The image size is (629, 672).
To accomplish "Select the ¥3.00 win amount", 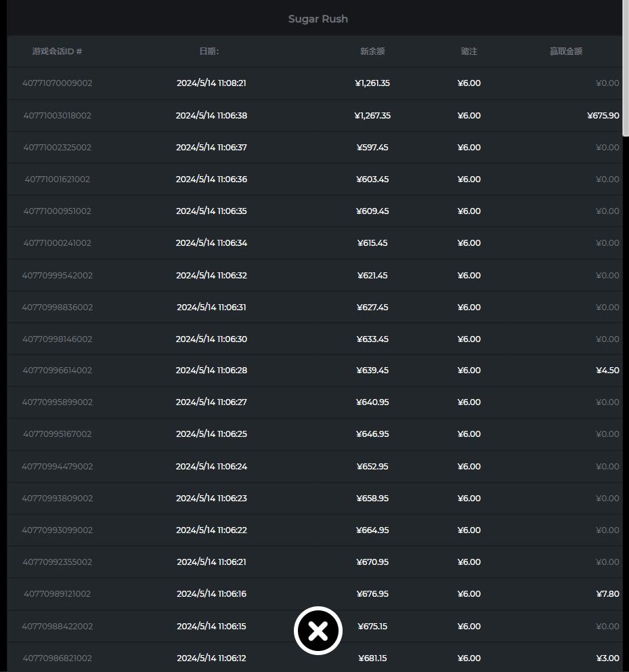I will pos(607,658).
